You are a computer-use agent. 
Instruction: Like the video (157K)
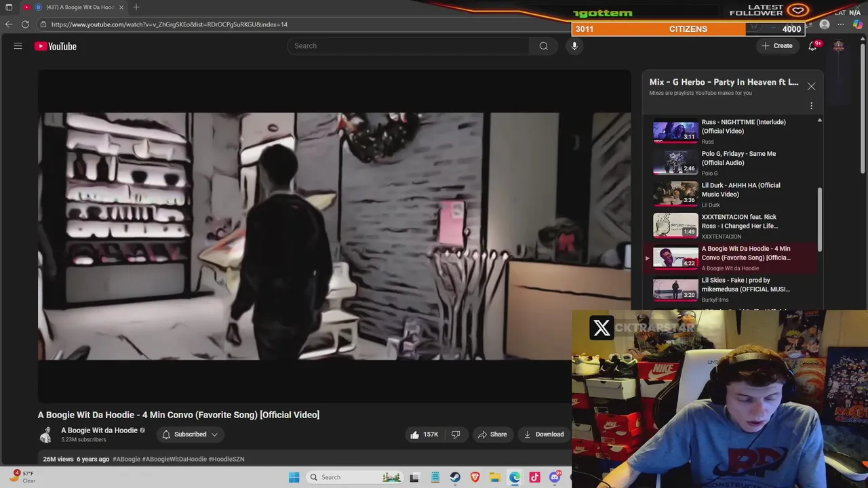click(423, 434)
